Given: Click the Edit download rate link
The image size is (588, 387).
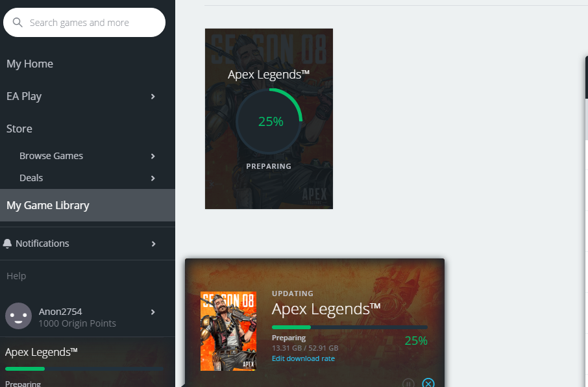Looking at the screenshot, I should (303, 358).
